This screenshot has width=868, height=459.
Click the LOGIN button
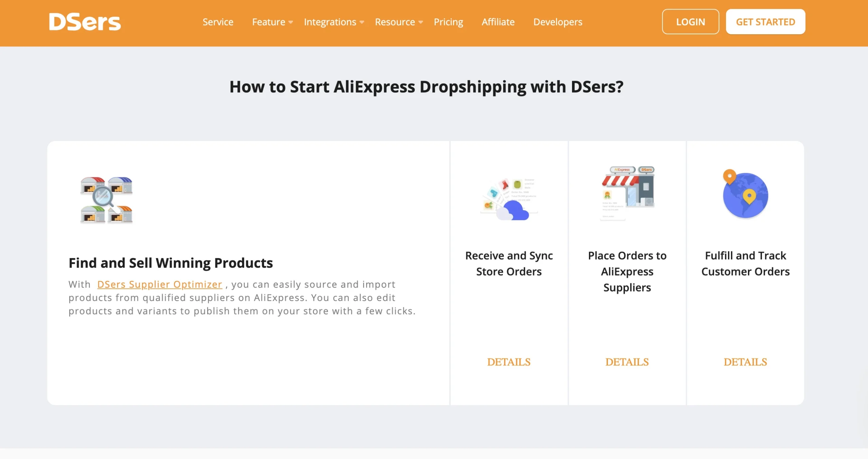pyautogui.click(x=690, y=22)
